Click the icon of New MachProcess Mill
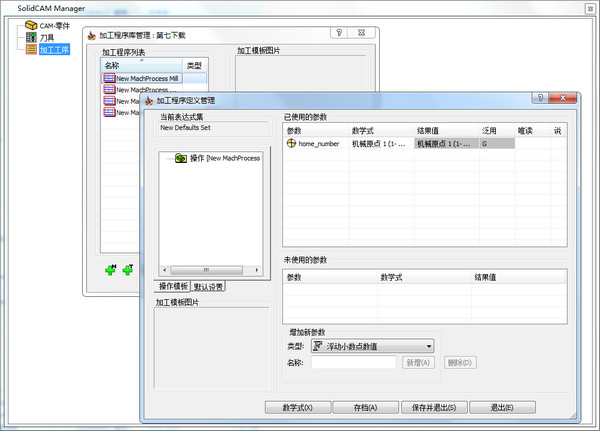 tap(109, 78)
